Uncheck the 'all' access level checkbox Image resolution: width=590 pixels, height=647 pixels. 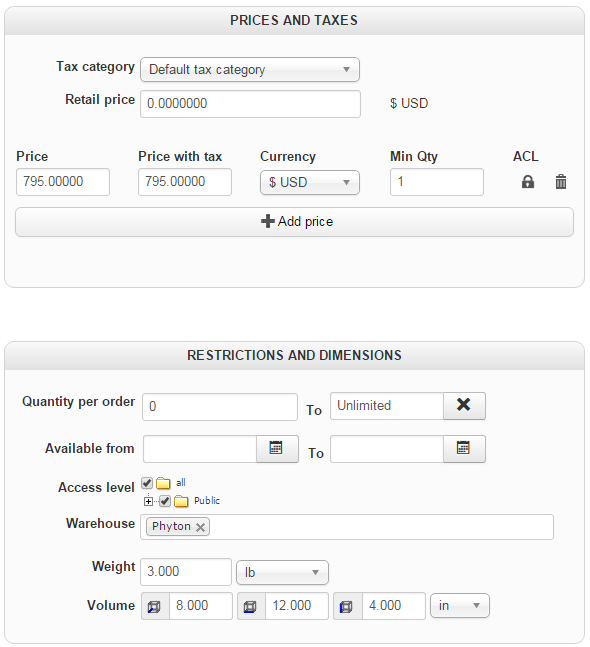(147, 483)
